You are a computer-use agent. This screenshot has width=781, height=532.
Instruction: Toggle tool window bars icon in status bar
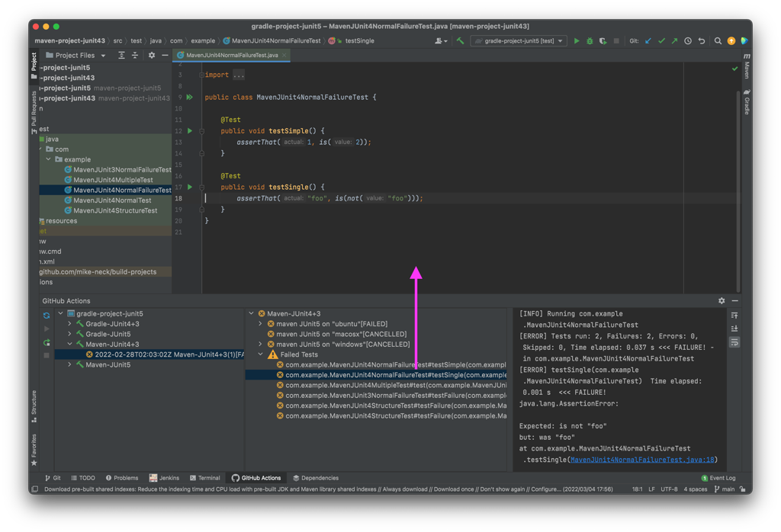35,489
